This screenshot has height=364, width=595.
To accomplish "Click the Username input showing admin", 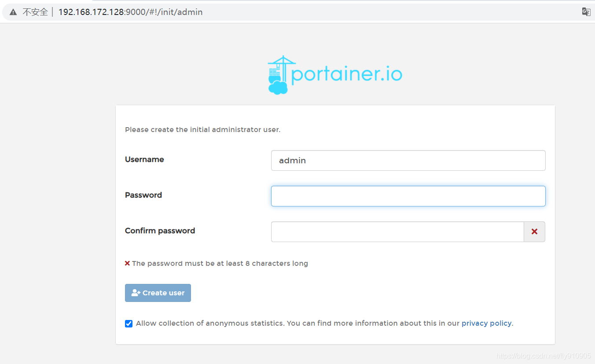I will pyautogui.click(x=408, y=160).
